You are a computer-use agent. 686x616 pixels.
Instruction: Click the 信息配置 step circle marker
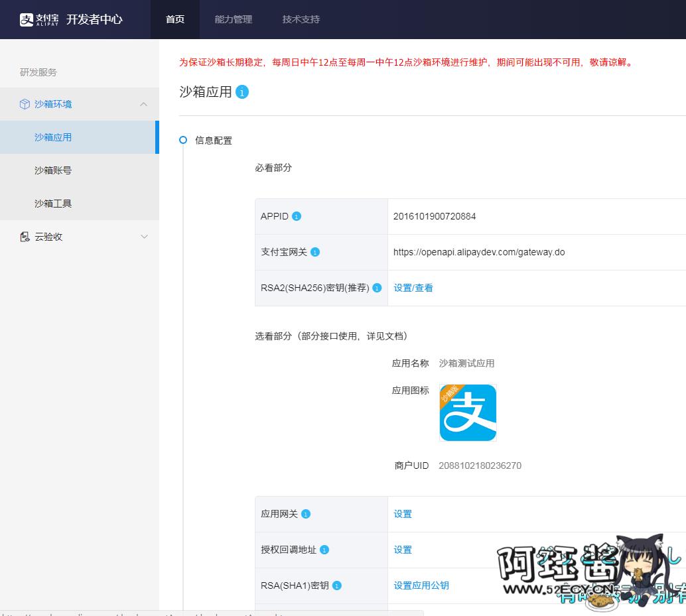coord(183,140)
